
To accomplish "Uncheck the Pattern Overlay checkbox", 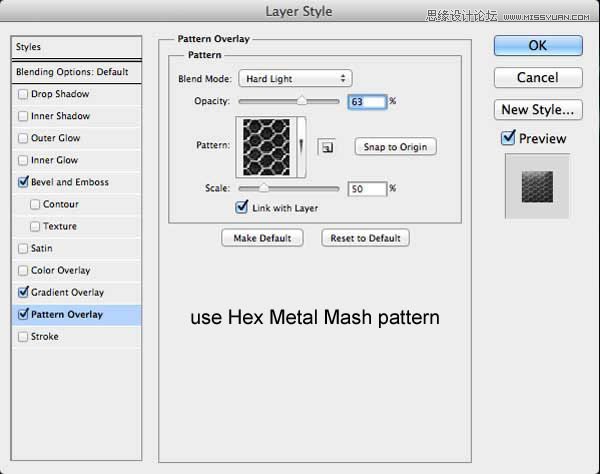I will point(23,314).
